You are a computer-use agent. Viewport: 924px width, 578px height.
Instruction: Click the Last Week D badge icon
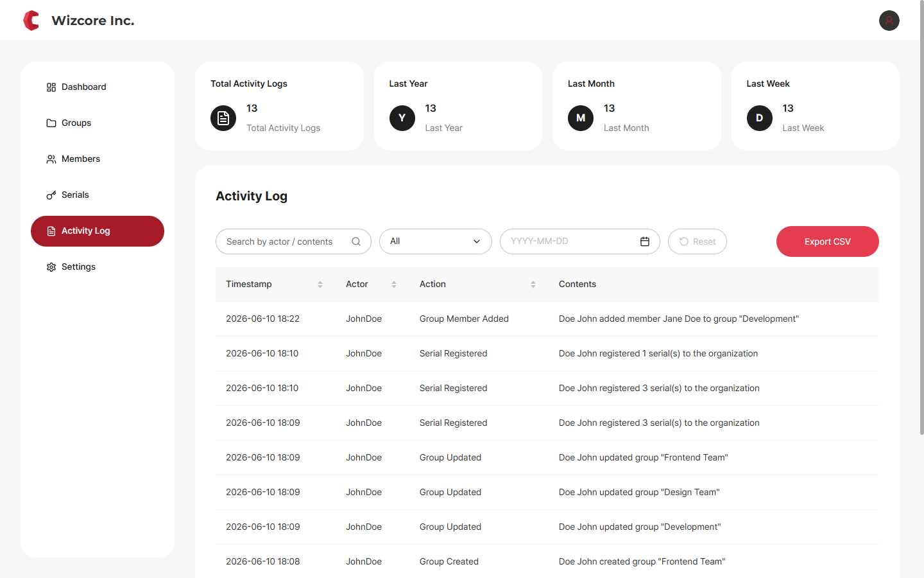[760, 118]
